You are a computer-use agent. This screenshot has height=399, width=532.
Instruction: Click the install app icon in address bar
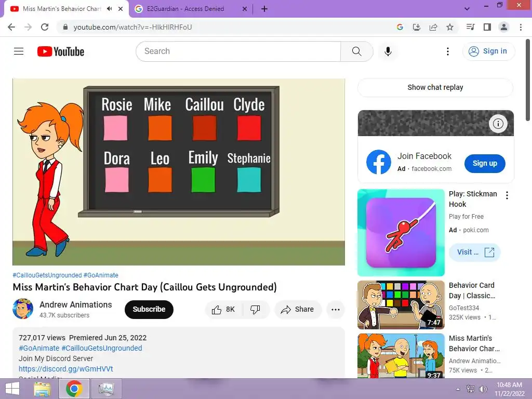416,27
